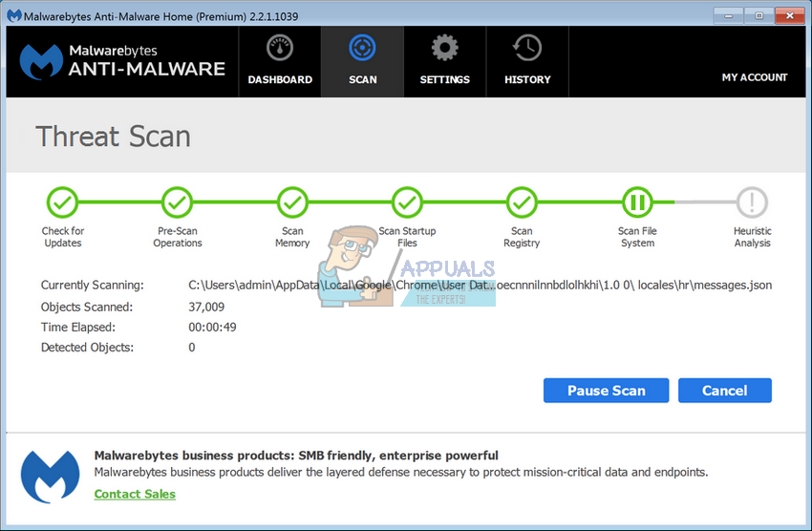Click the Detected Objects value 0
Viewport: 812px width, 531px height.
[192, 348]
